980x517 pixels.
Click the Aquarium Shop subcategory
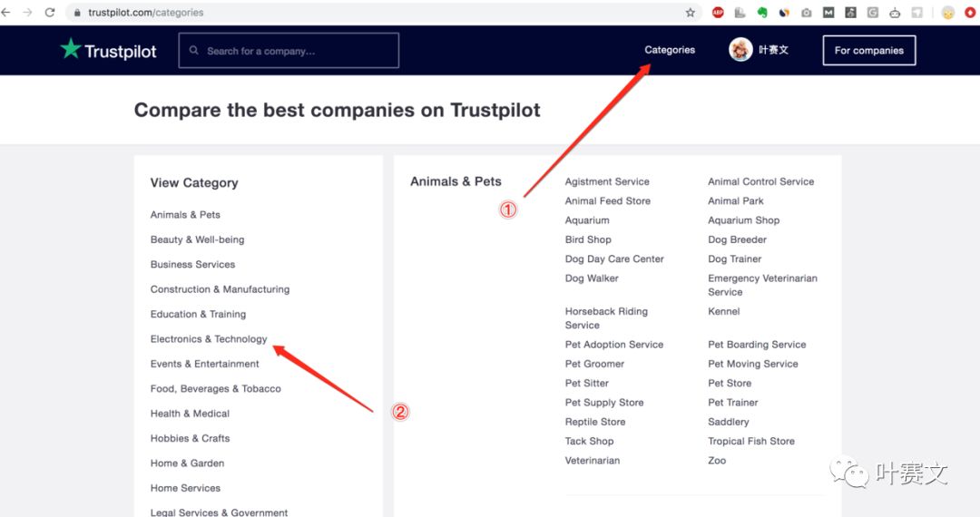click(x=744, y=220)
